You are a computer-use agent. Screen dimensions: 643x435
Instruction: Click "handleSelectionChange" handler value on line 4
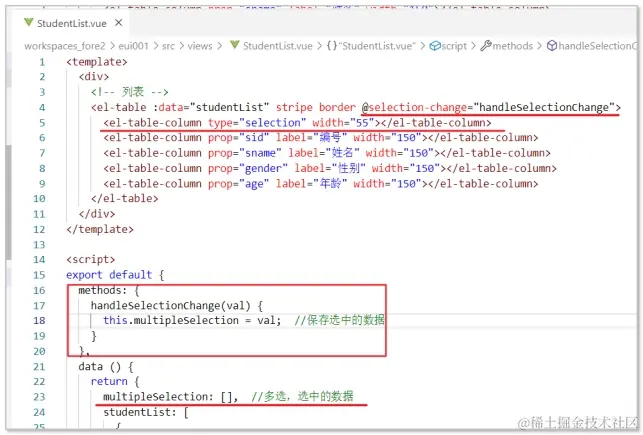click(x=544, y=107)
